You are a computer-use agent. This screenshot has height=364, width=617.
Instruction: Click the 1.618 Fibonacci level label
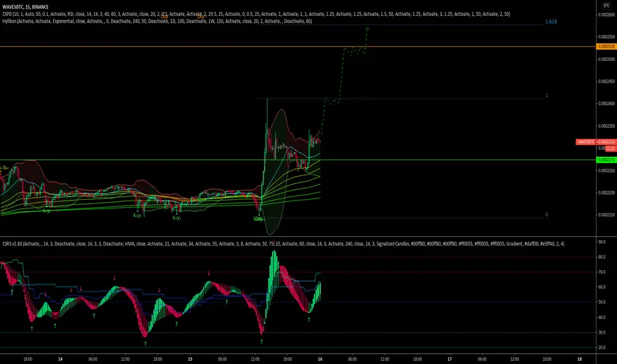[x=551, y=22]
